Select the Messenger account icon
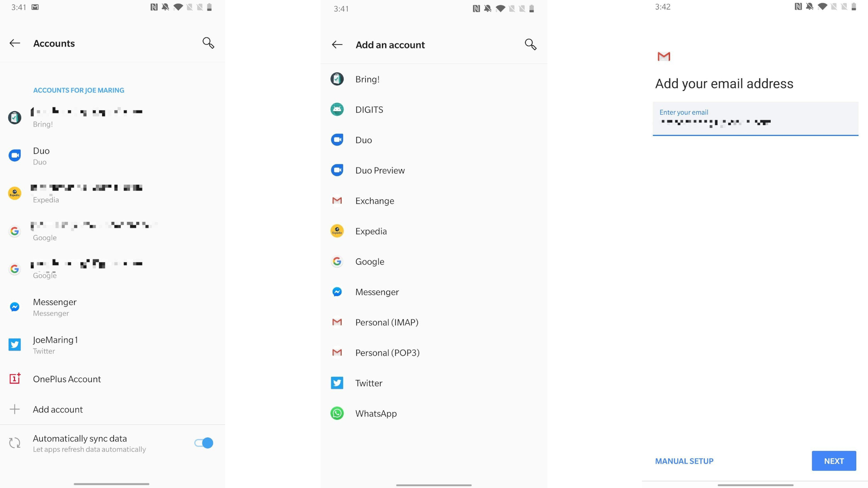 click(15, 306)
